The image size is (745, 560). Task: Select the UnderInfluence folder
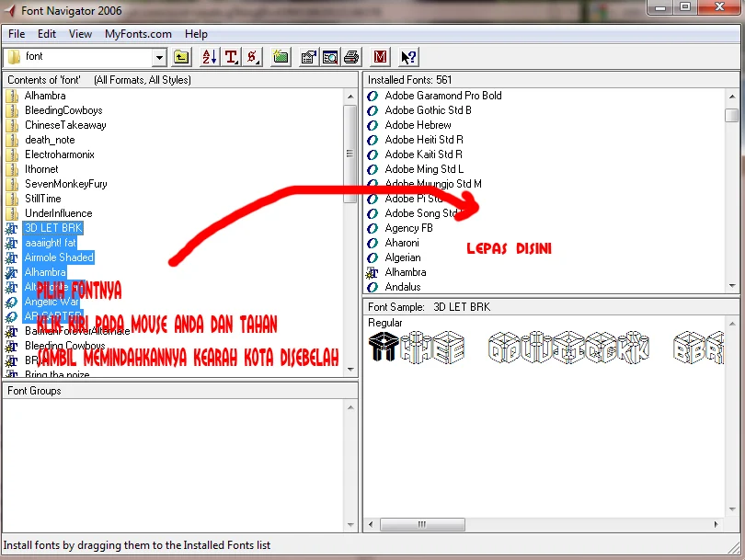(x=59, y=213)
